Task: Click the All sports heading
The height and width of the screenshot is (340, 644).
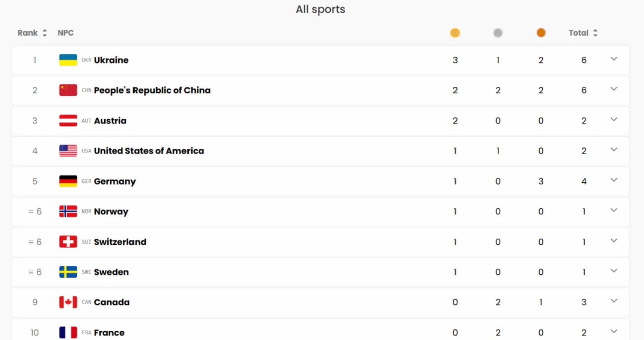Action: tap(320, 9)
